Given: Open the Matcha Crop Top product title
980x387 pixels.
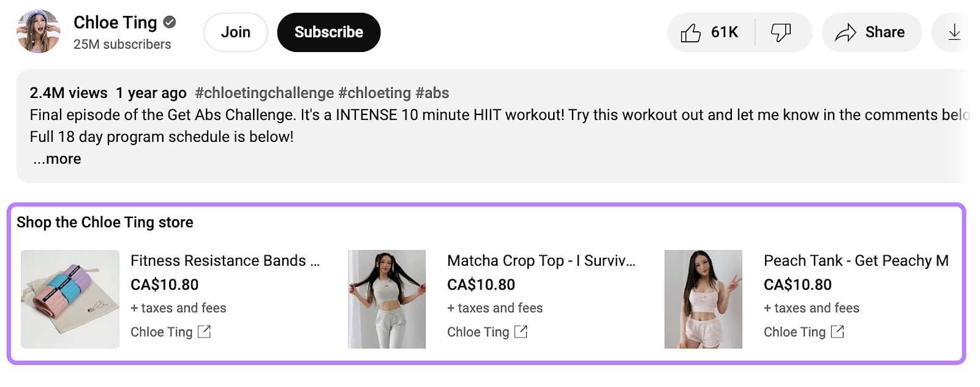Looking at the screenshot, I should pyautogui.click(x=541, y=261).
